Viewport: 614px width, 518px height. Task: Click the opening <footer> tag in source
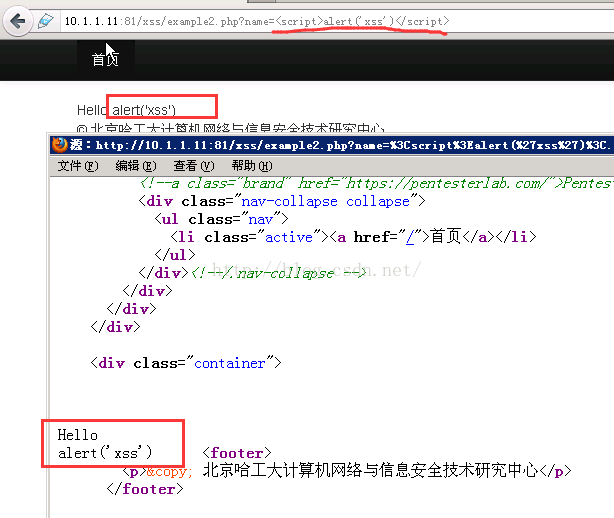tap(237, 453)
